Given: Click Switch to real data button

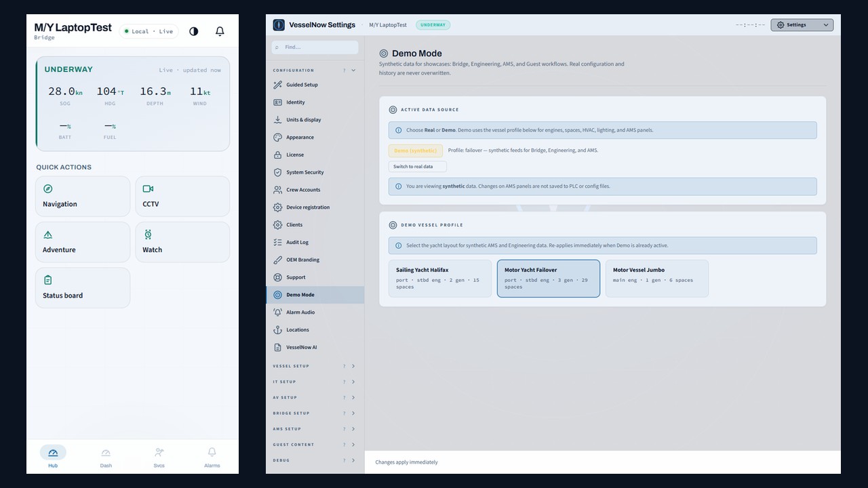Looking at the screenshot, I should click(x=418, y=167).
